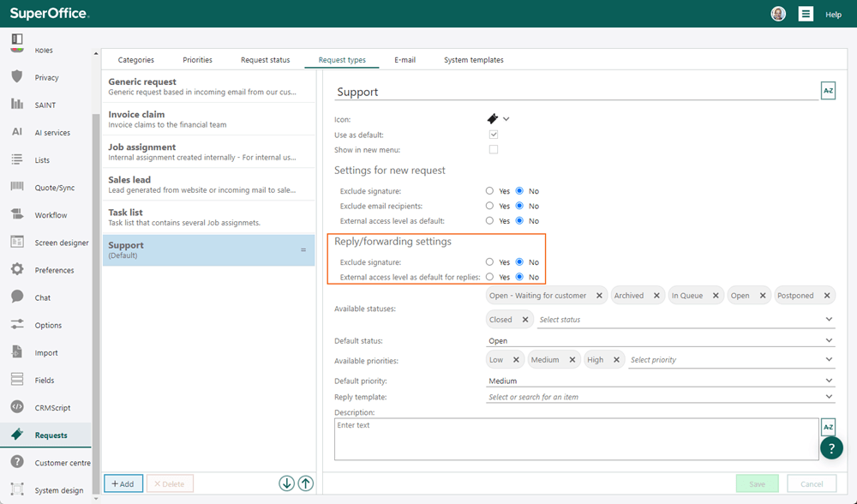Open the hamburger menu in header
The width and height of the screenshot is (857, 504).
pyautogui.click(x=806, y=14)
